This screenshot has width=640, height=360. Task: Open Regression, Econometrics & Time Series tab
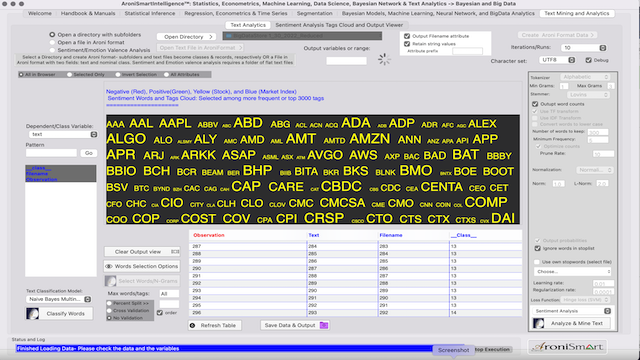coord(236,13)
